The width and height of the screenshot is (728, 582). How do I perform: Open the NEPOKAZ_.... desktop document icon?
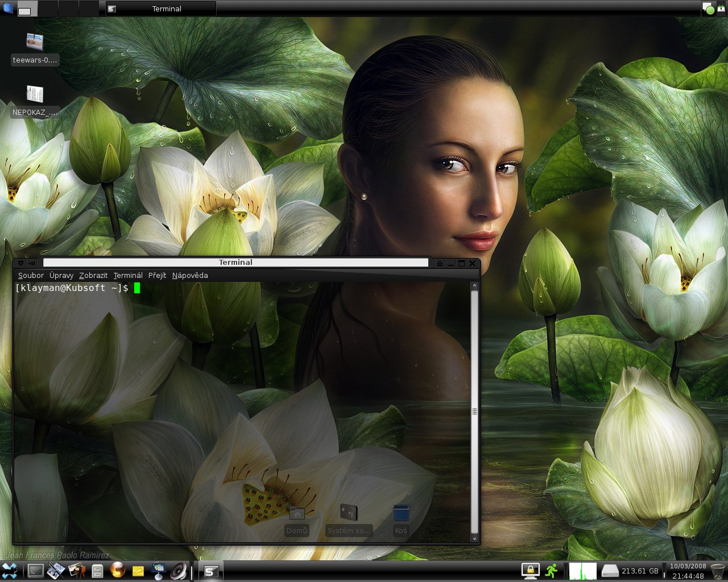pyautogui.click(x=35, y=101)
